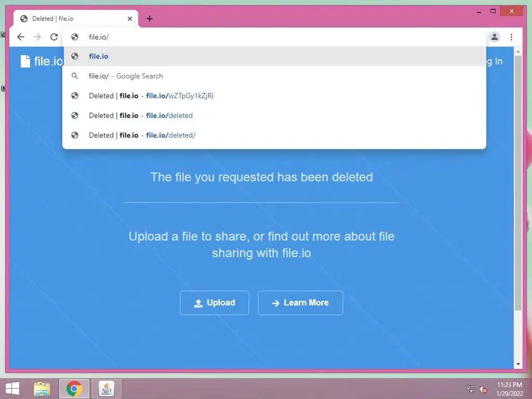This screenshot has height=399, width=532.
Task: Open the Java application on the taskbar
Action: tap(106, 389)
